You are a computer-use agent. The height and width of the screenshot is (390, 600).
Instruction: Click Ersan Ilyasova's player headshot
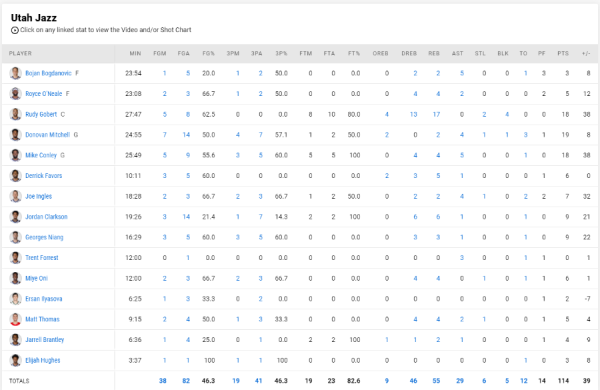click(15, 299)
